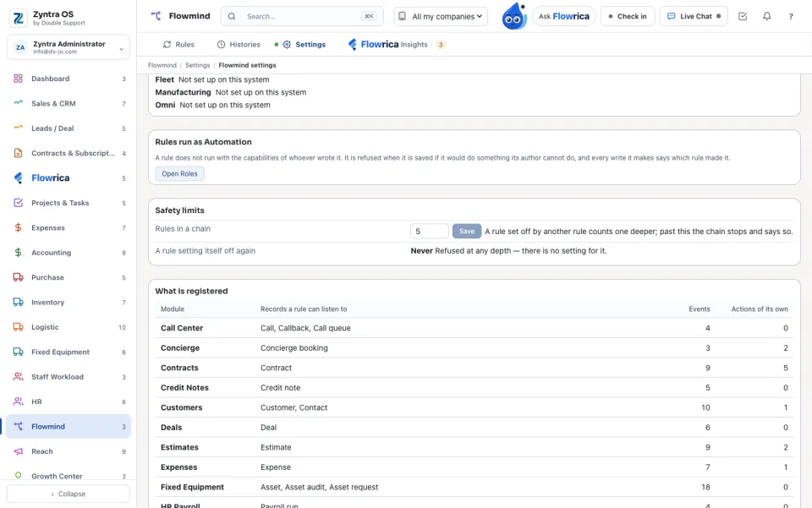
Task: Click the 'Customer, Contact' records cell
Action: [x=294, y=407]
